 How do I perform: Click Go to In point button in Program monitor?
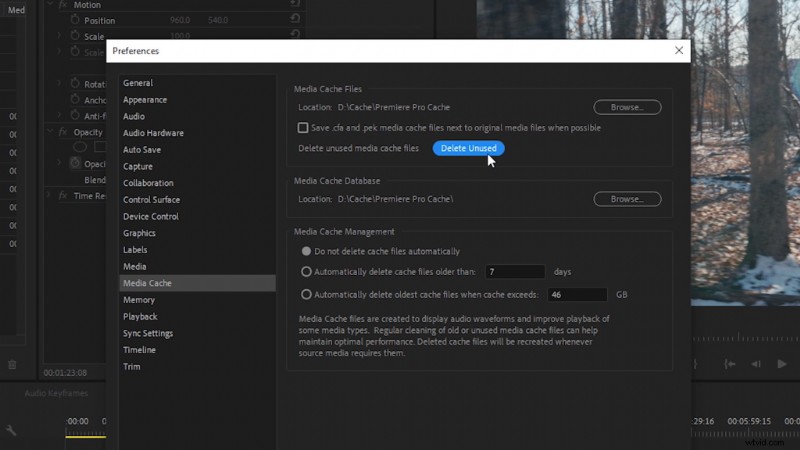(730, 364)
